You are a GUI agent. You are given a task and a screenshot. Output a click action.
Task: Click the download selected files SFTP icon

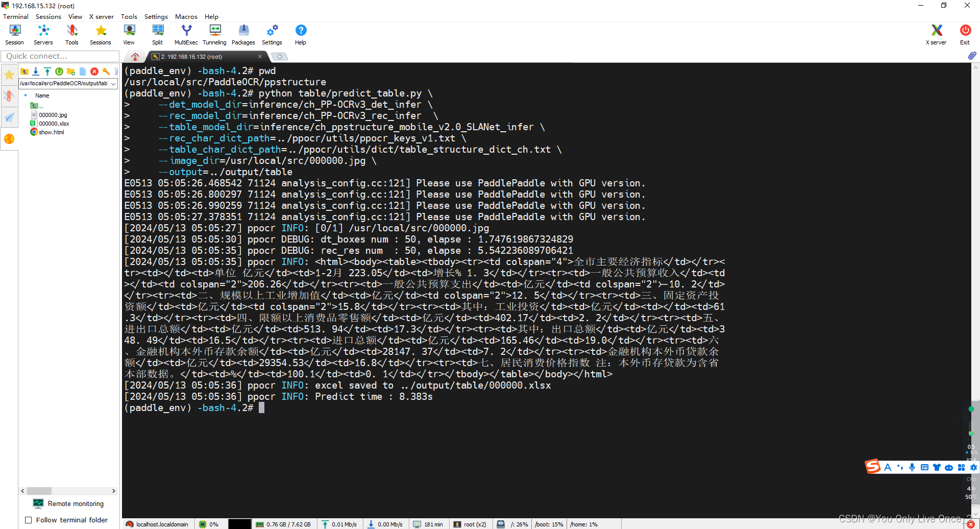36,71
